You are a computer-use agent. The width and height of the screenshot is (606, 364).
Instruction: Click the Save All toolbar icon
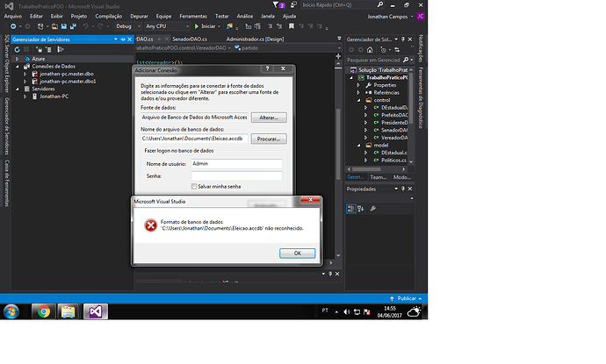73,26
